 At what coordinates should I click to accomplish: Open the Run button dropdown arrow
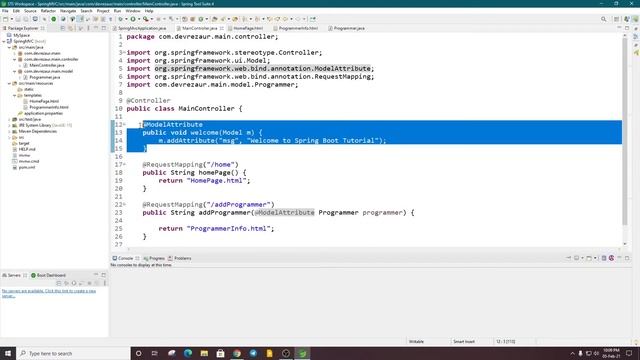pos(138,19)
